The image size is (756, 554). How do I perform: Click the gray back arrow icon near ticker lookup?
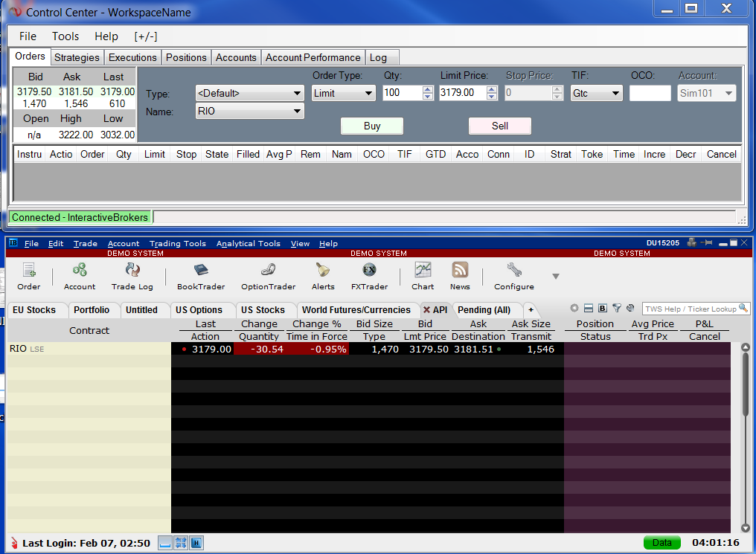[x=574, y=309]
